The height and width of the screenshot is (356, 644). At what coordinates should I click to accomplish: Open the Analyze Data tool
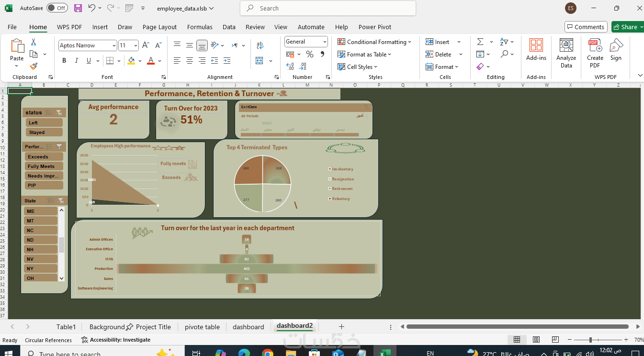point(566,54)
